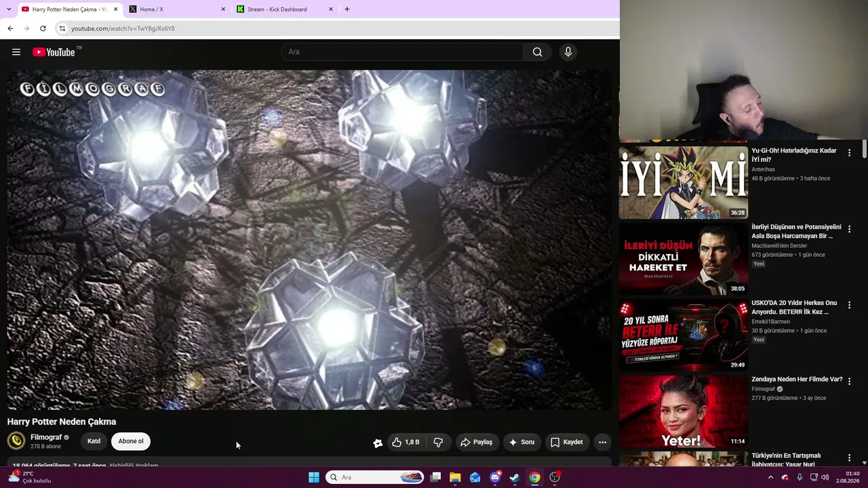
Task: Click the Filmograf channel under the Zendaya video
Action: pyautogui.click(x=763, y=389)
